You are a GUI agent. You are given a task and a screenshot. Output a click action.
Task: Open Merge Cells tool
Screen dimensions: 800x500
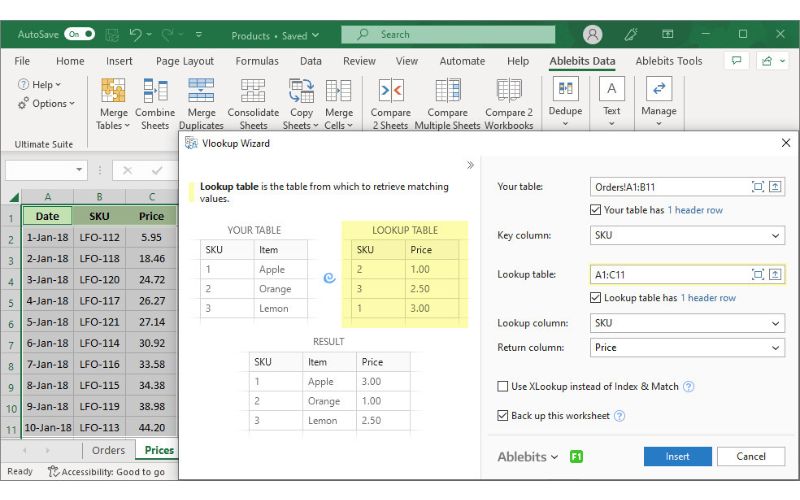(x=339, y=104)
